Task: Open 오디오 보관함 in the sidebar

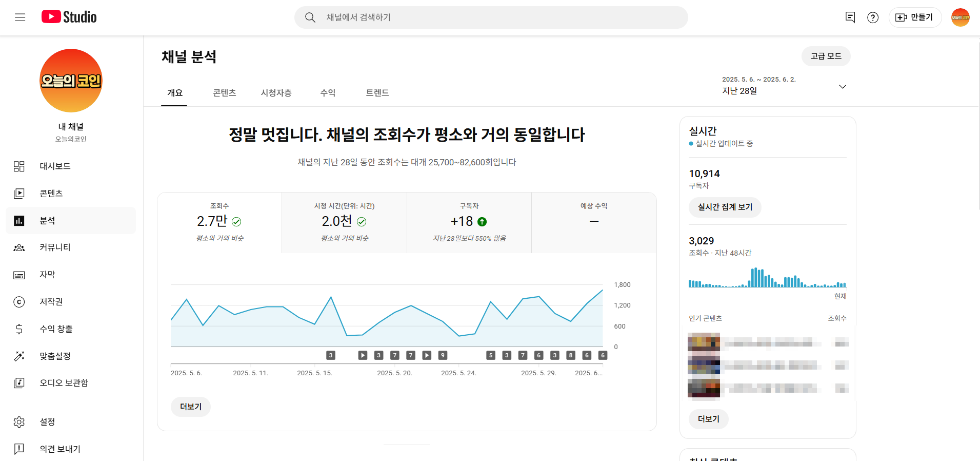Action: click(64, 383)
